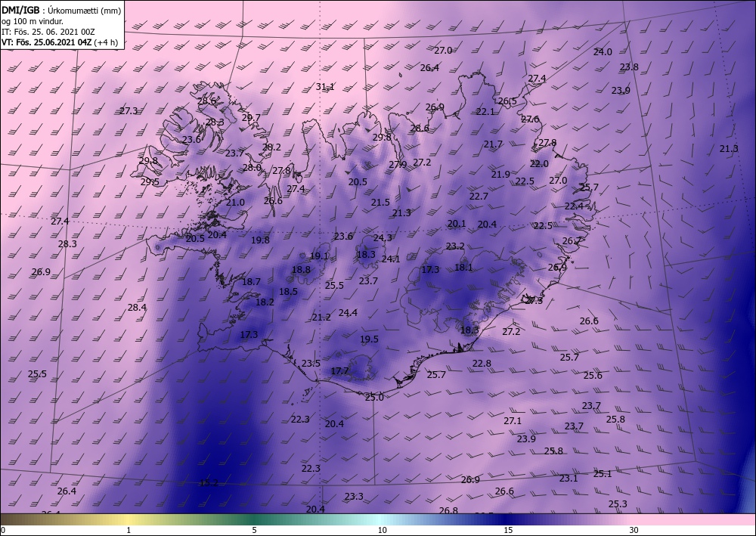Viewport: 756px width, 536px height.
Task: Click the 18.2 value on the map
Action: point(265,302)
